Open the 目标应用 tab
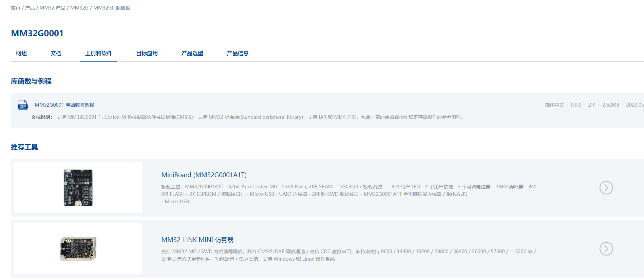Viewport: 644px width, 280px height. pos(147,53)
